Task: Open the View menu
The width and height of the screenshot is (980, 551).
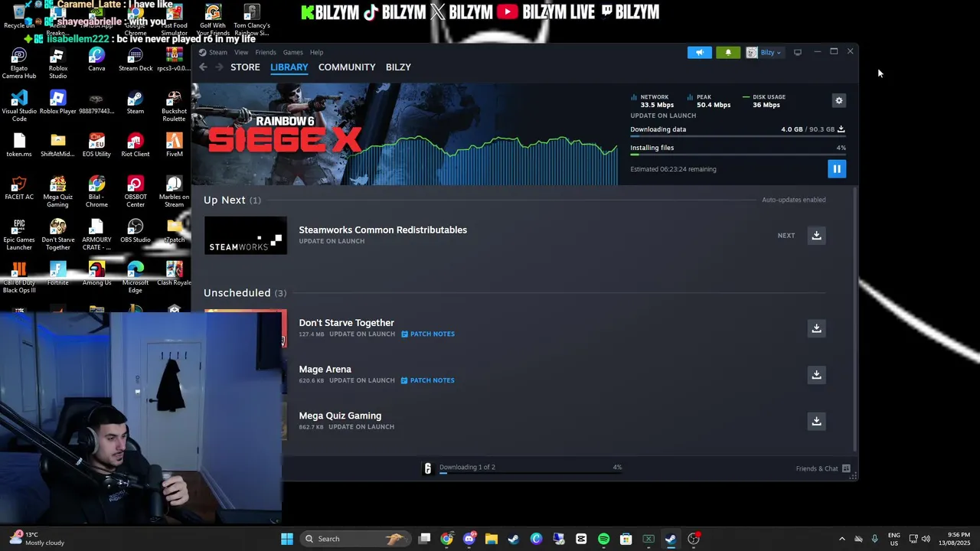Action: tap(241, 53)
